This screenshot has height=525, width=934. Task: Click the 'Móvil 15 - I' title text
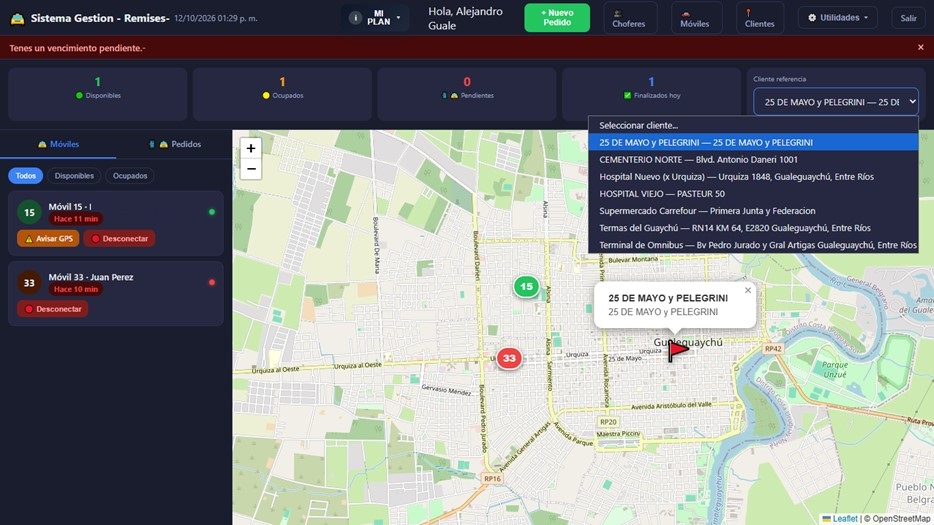pos(70,206)
